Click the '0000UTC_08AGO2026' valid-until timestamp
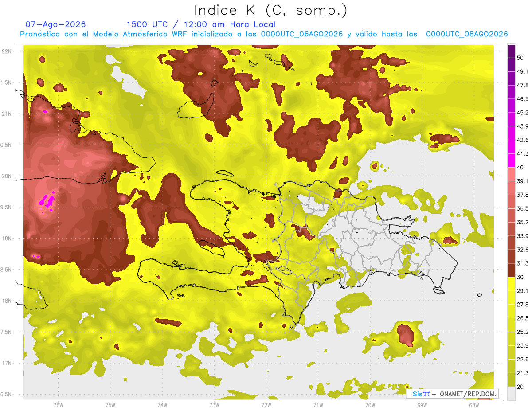 (x=467, y=34)
